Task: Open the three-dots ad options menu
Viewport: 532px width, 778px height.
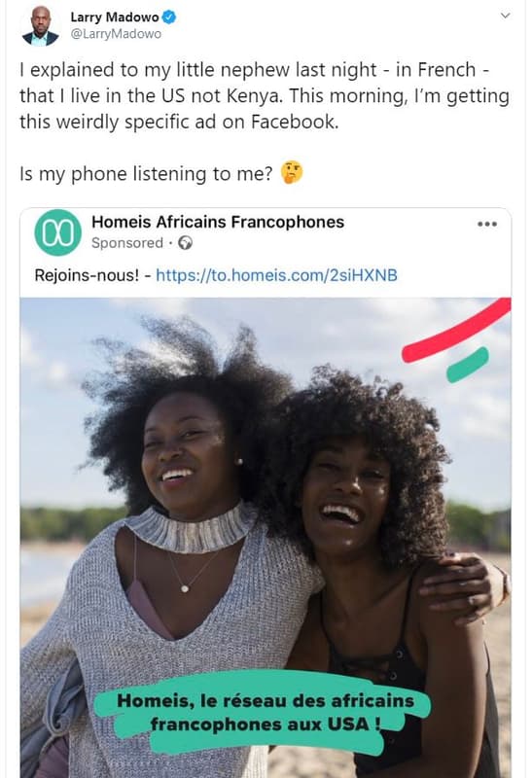Action: click(x=487, y=225)
